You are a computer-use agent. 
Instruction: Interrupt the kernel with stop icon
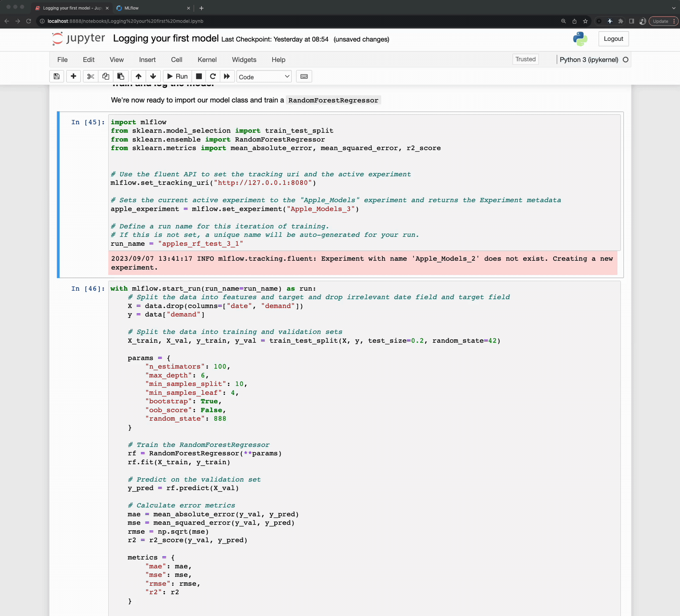[199, 77]
